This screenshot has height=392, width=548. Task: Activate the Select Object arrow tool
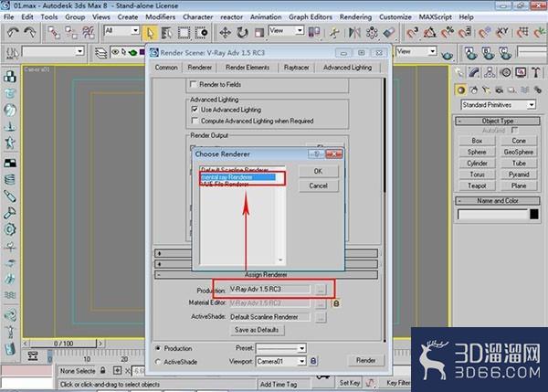(x=150, y=33)
